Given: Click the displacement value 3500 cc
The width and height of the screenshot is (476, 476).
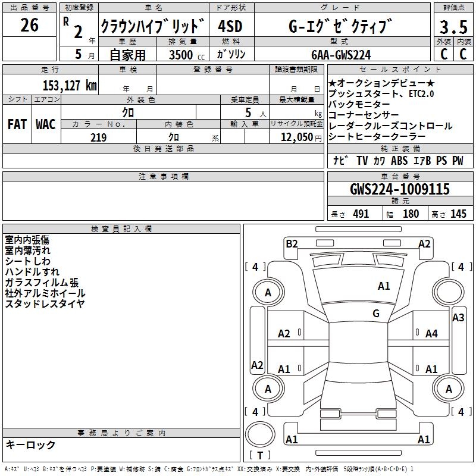Looking at the screenshot, I should [187, 55].
